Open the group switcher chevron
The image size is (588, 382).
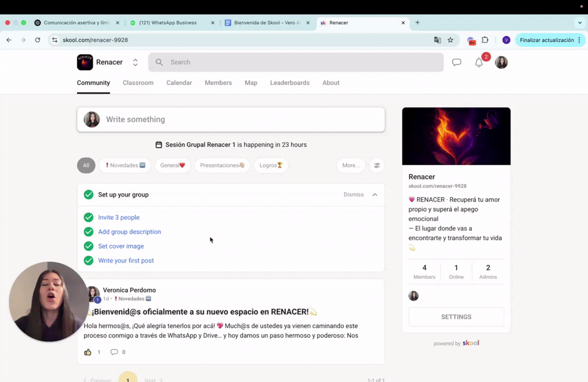135,61
